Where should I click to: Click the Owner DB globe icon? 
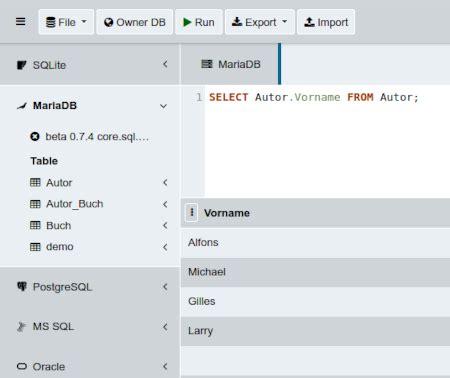point(108,22)
